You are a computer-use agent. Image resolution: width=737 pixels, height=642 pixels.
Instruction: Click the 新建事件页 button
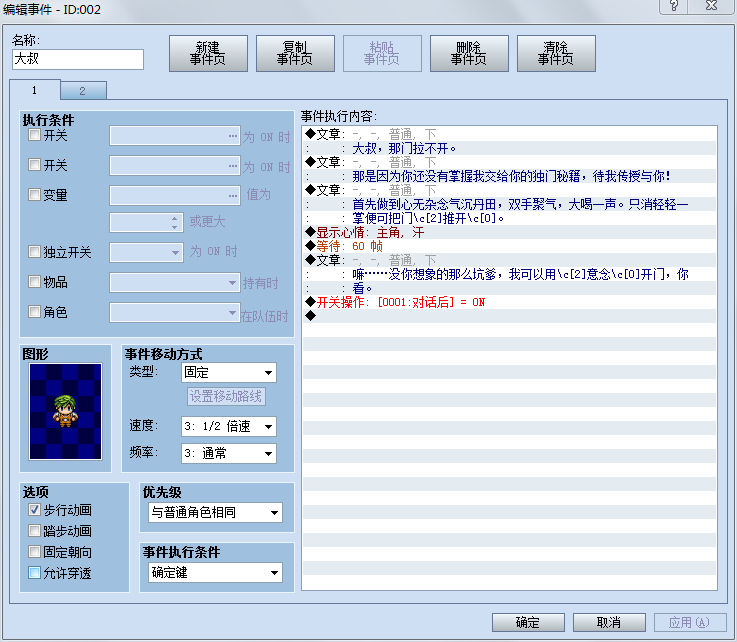point(208,54)
